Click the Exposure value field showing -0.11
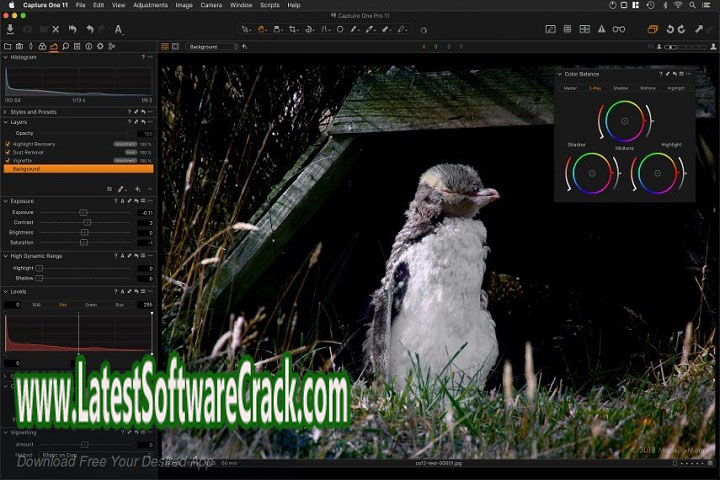Image resolution: width=720 pixels, height=480 pixels. point(145,213)
